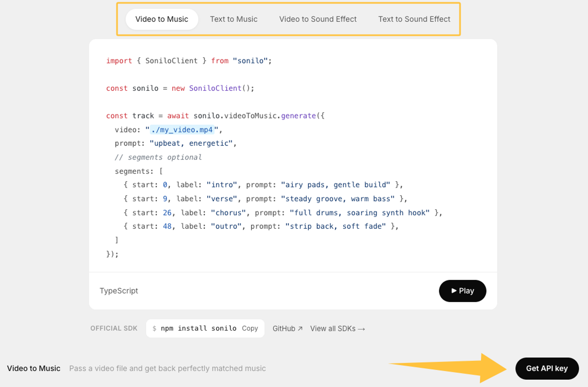
Task: Show the Text to Sound Effect tab
Action: (414, 19)
